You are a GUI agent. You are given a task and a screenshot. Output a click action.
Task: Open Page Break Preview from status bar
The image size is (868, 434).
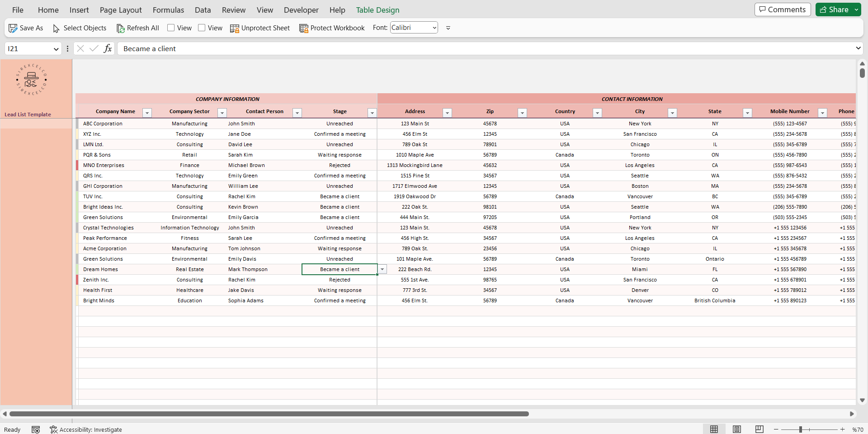[x=759, y=429]
